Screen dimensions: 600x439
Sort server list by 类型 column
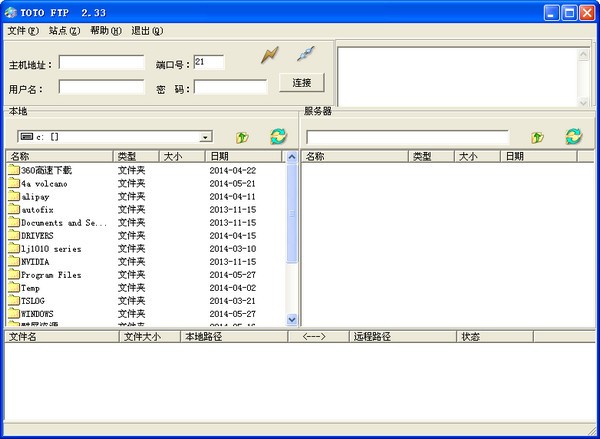click(x=431, y=156)
